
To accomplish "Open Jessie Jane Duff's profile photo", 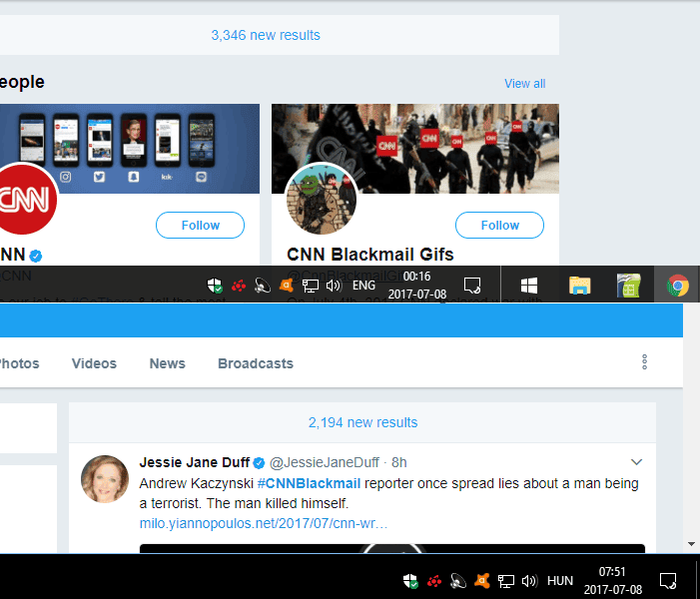I will coord(105,479).
